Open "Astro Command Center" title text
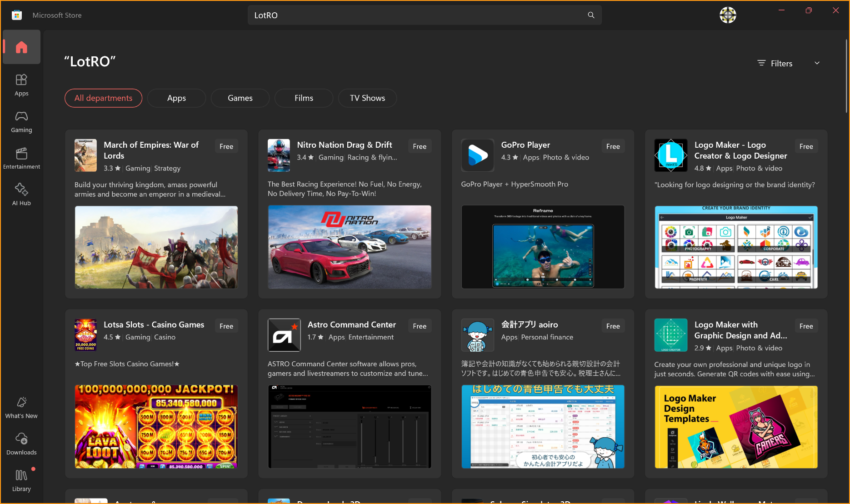 pos(352,324)
